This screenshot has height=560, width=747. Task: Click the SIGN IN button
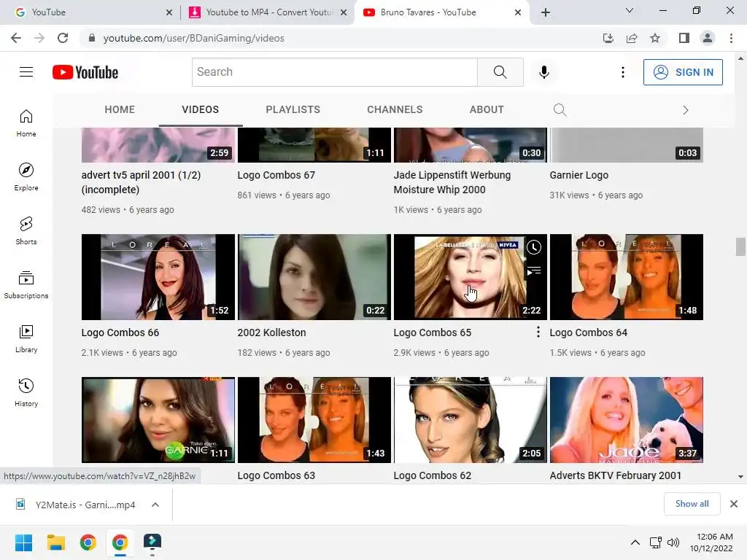pos(683,72)
